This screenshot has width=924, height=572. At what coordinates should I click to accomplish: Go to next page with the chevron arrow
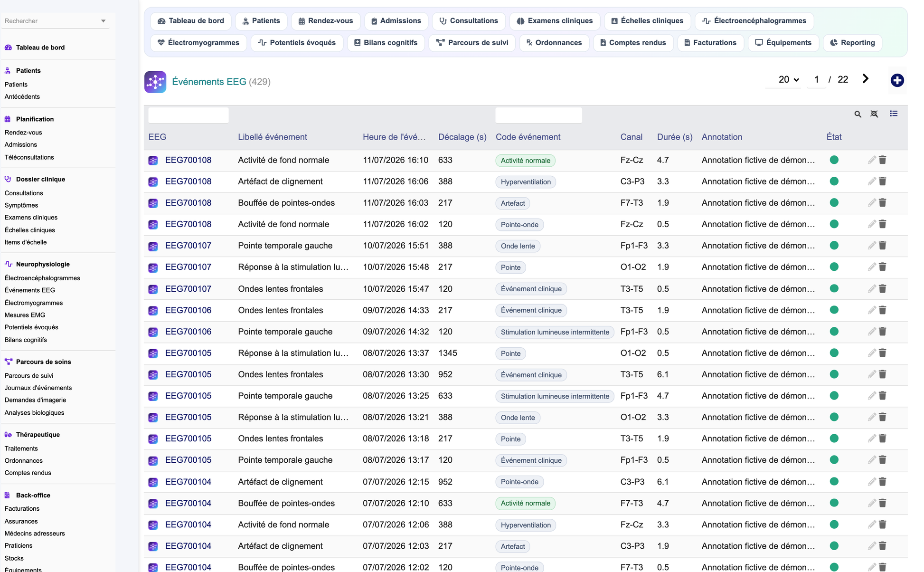[x=865, y=79]
